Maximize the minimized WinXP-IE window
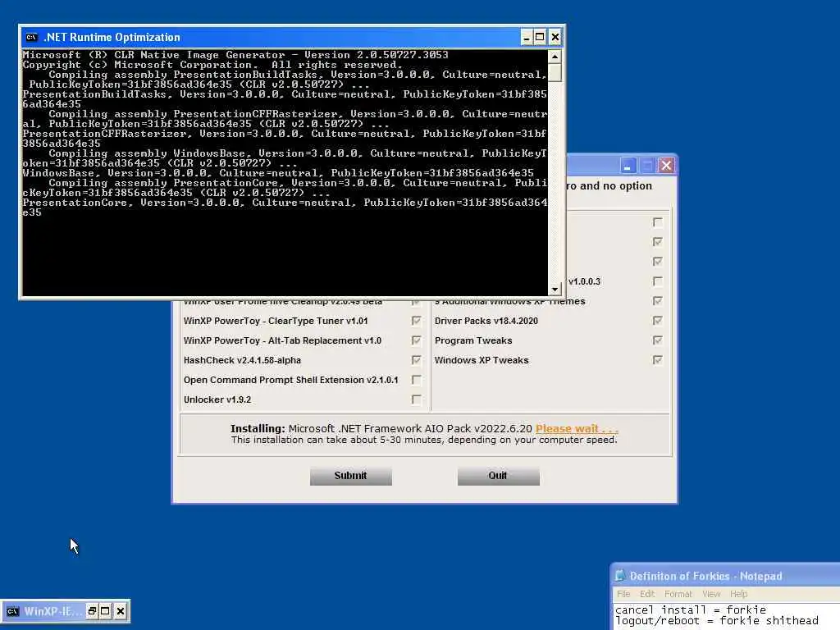Image resolution: width=840 pixels, height=630 pixels. [x=106, y=610]
